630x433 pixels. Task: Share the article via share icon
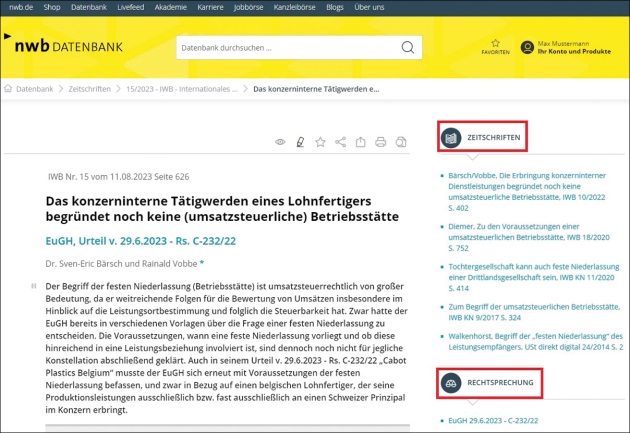point(340,142)
